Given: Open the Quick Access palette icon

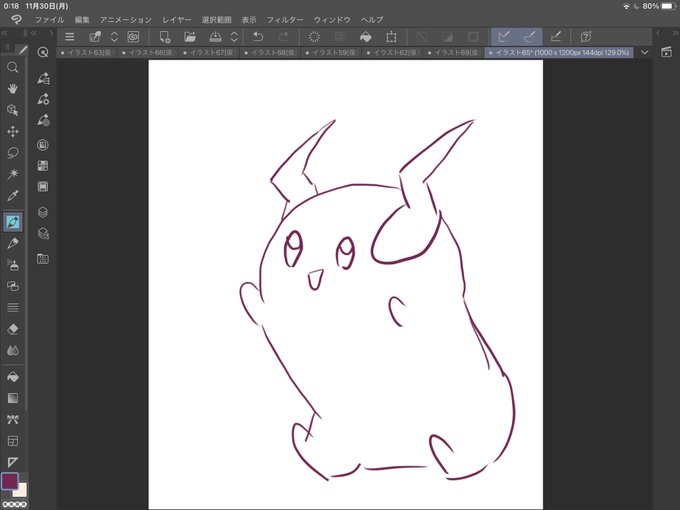Looking at the screenshot, I should (43, 52).
